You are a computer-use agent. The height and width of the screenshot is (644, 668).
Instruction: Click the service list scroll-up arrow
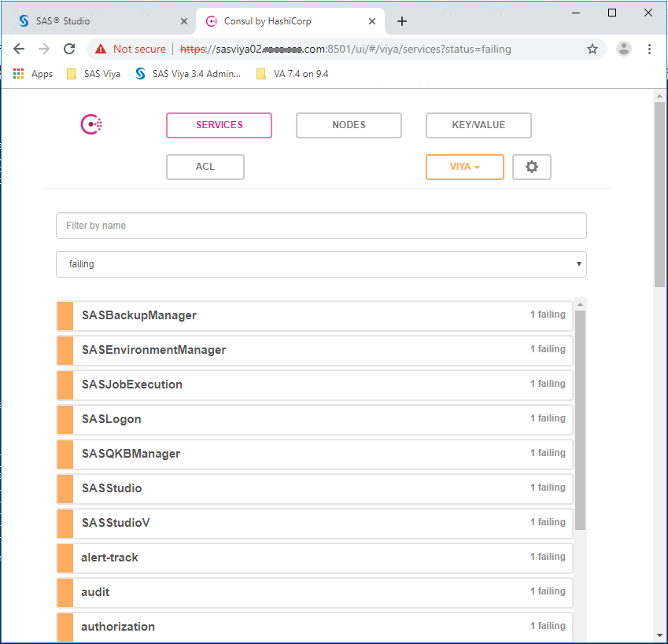[580, 304]
